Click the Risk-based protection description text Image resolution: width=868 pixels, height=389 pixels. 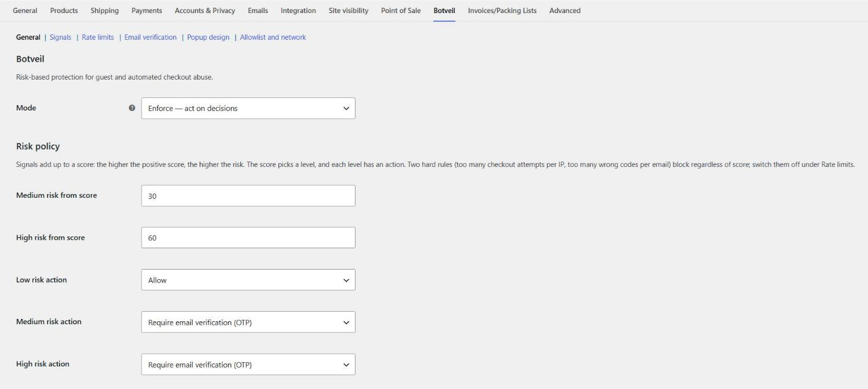click(x=114, y=77)
